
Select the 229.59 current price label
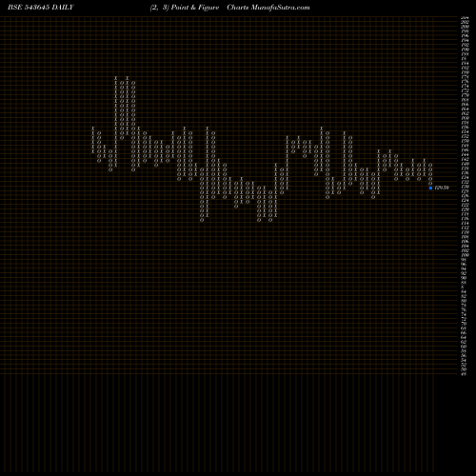tap(442, 188)
